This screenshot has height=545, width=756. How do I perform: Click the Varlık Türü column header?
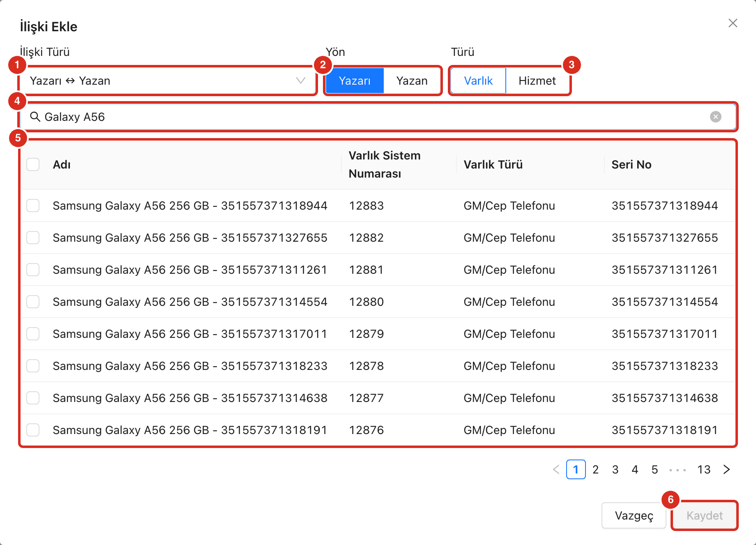pos(493,164)
